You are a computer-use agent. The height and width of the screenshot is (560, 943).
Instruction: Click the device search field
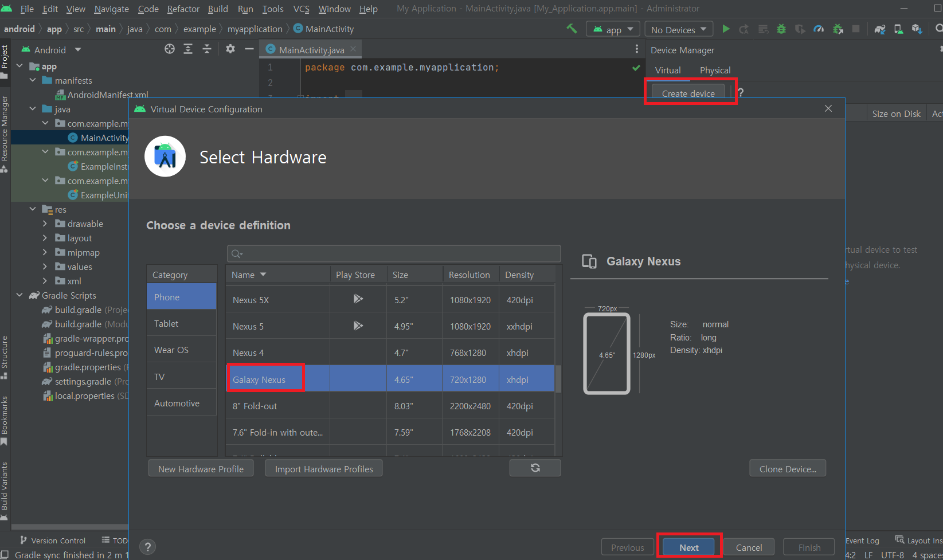click(x=394, y=253)
